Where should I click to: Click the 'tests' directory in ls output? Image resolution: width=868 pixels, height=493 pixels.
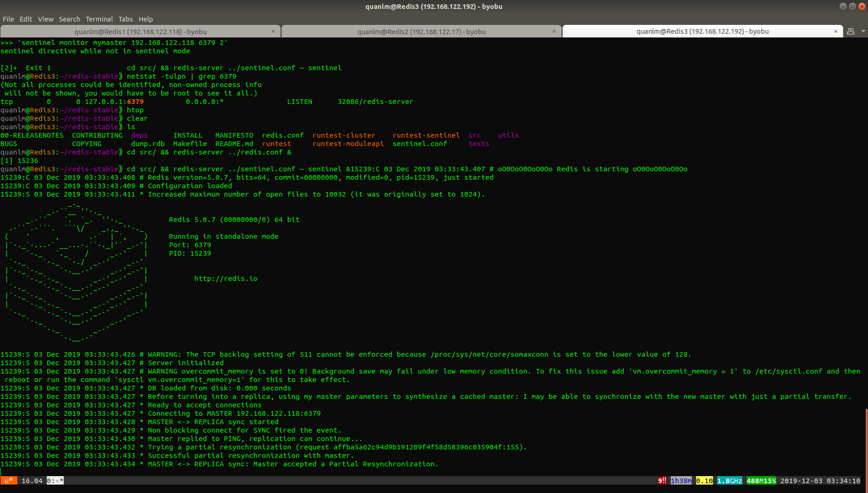479,144
